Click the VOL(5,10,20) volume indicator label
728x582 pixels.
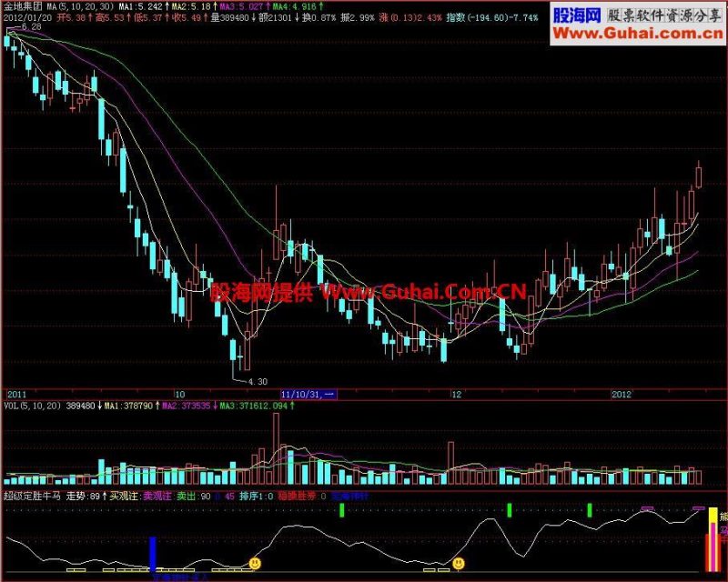33,406
